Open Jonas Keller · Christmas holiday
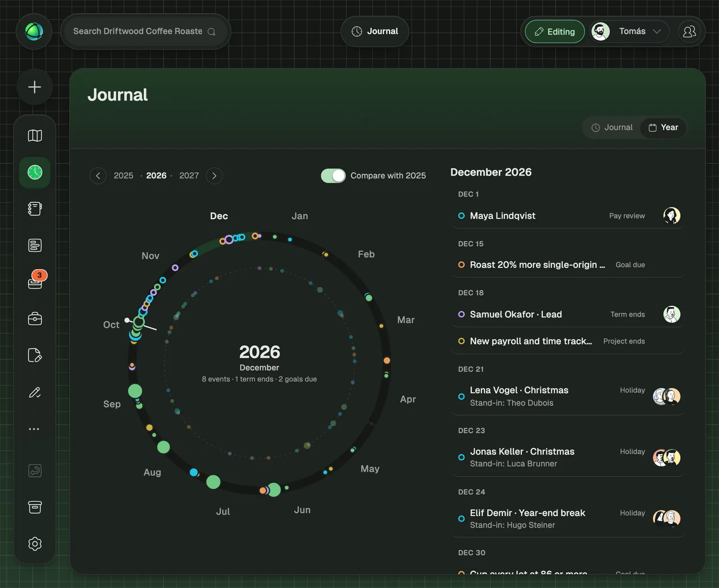The image size is (719, 588). pos(567,458)
